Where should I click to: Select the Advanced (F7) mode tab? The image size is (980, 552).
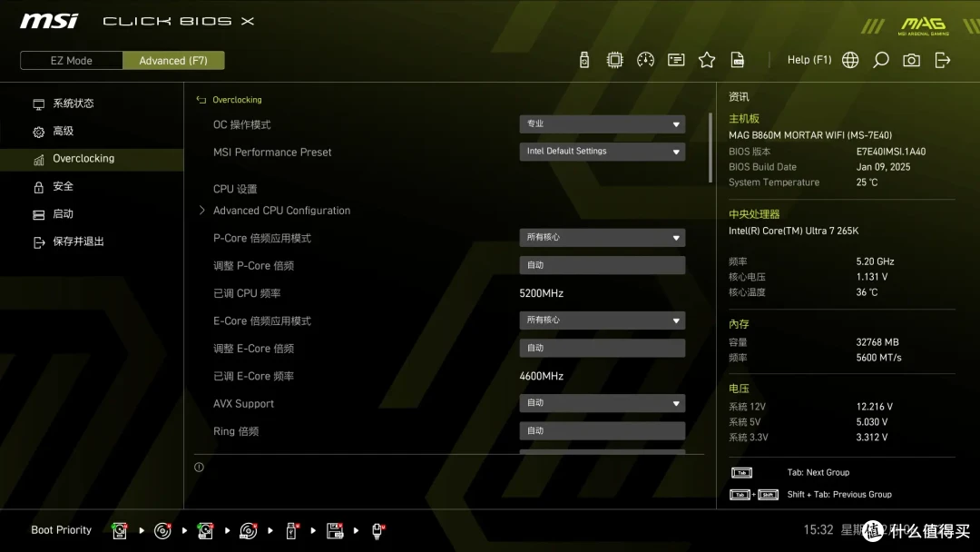click(173, 61)
